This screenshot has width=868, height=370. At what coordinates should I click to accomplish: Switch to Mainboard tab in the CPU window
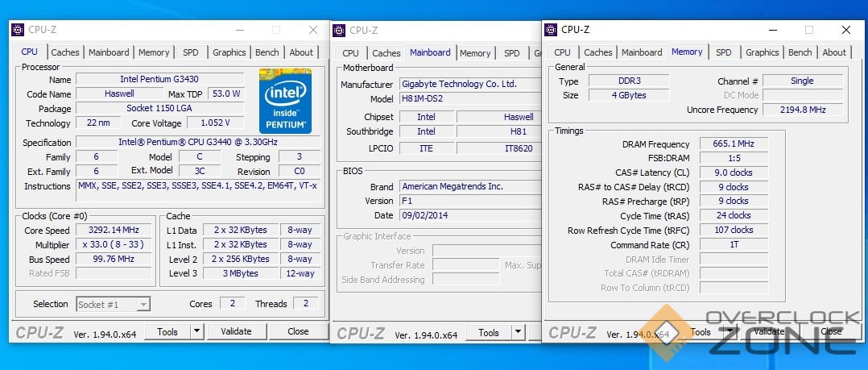click(109, 52)
